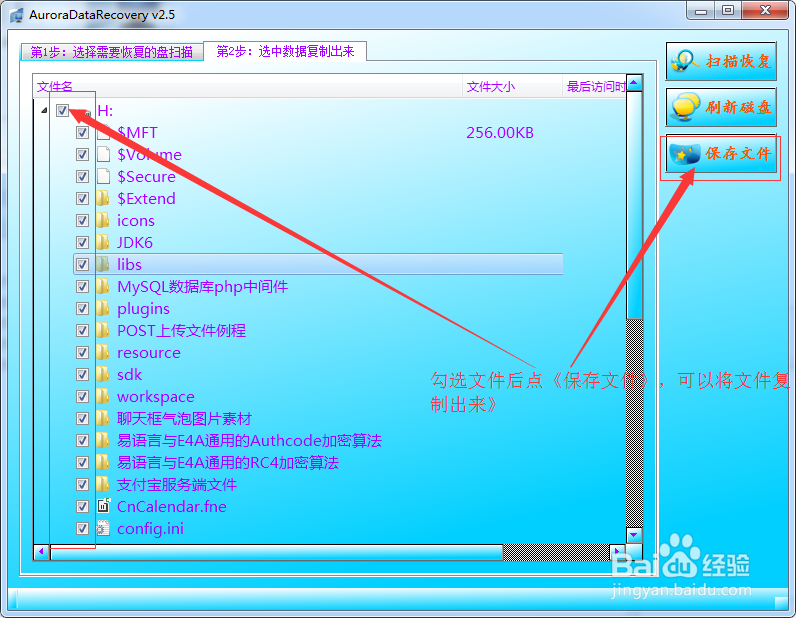Click the plugins folder icon
Viewport: 796px width, 618px height.
(103, 308)
